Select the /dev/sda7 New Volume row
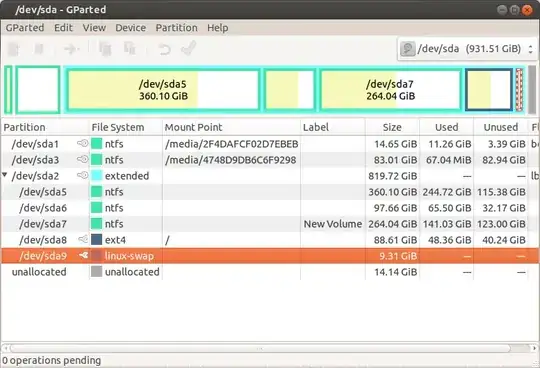This screenshot has height=368, width=540. pyautogui.click(x=264, y=224)
